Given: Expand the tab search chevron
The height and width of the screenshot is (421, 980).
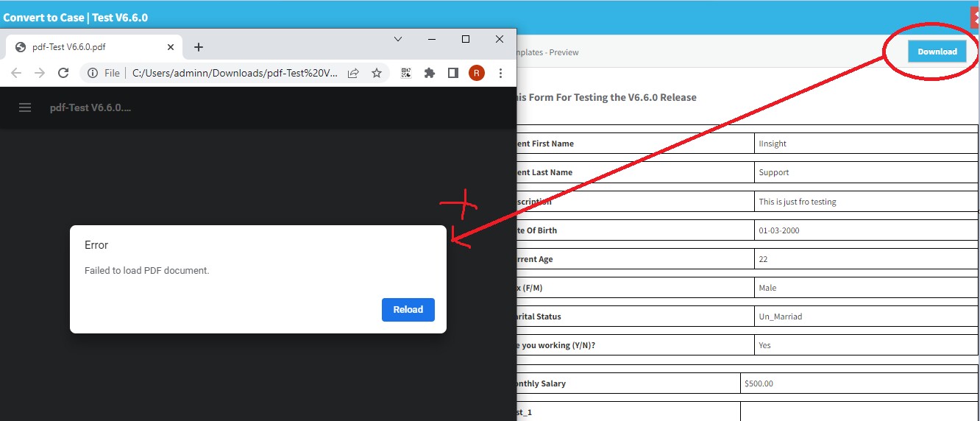Looking at the screenshot, I should pos(398,39).
